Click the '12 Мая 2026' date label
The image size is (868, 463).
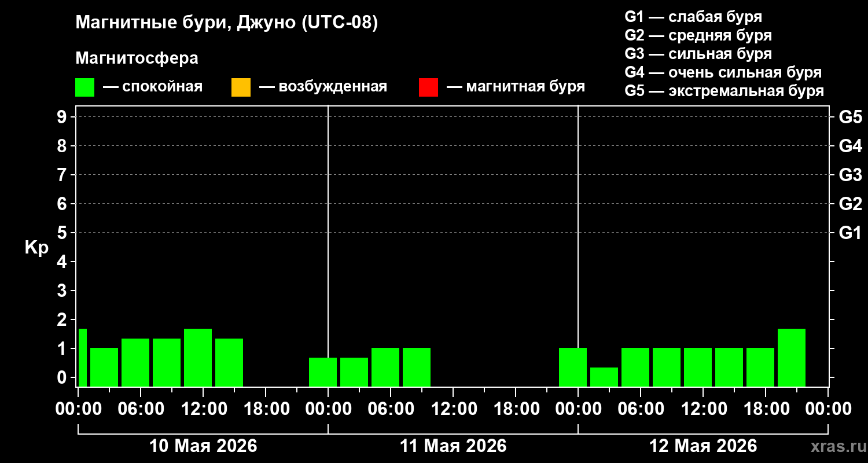point(703,446)
